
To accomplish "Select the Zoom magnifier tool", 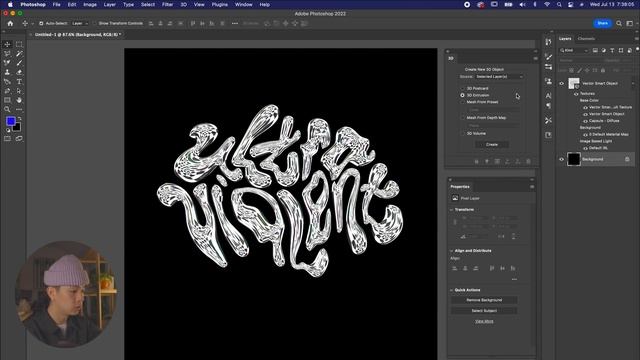I will point(7,109).
